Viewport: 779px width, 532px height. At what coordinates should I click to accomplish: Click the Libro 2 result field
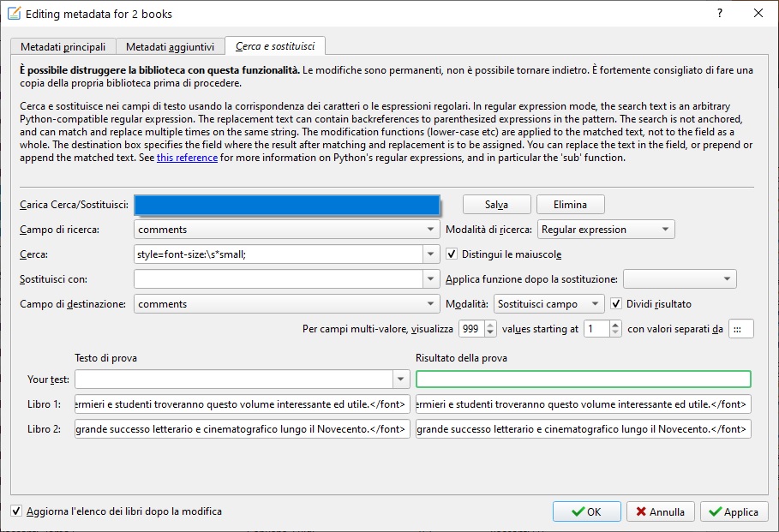pyautogui.click(x=584, y=429)
